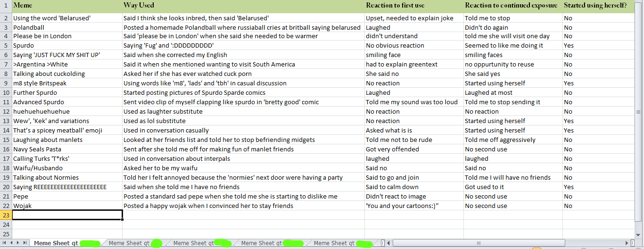Select the 'm8 style Britspeak' cell
The image size is (644, 249).
click(67, 83)
